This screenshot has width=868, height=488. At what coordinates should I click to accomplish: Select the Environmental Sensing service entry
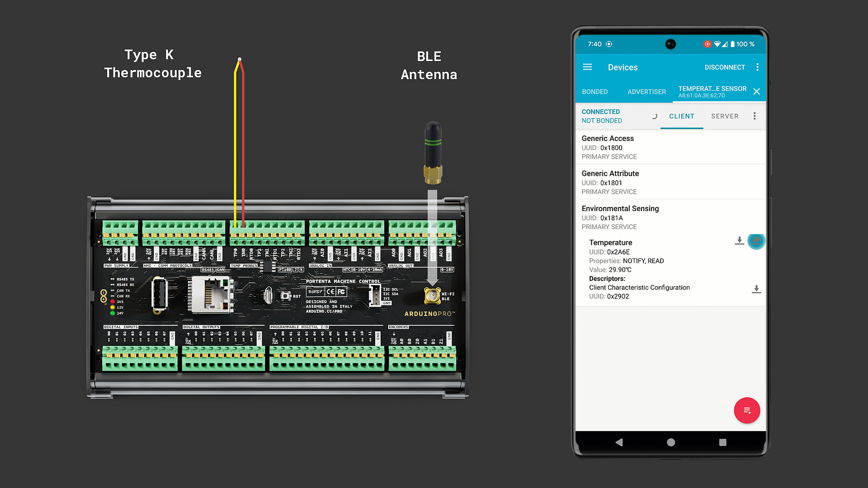coord(642,217)
